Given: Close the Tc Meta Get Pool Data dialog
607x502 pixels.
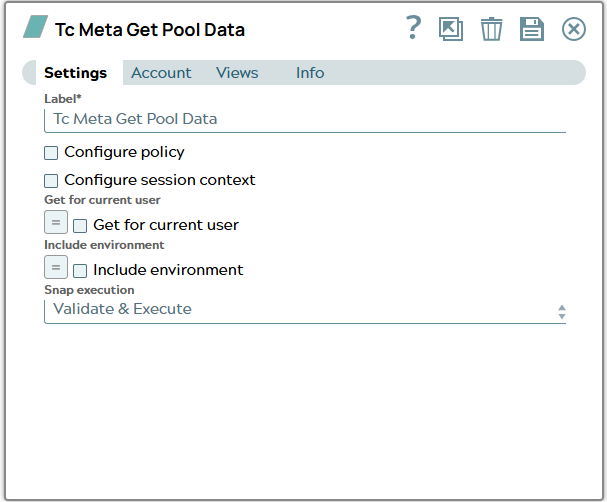Looking at the screenshot, I should (574, 29).
